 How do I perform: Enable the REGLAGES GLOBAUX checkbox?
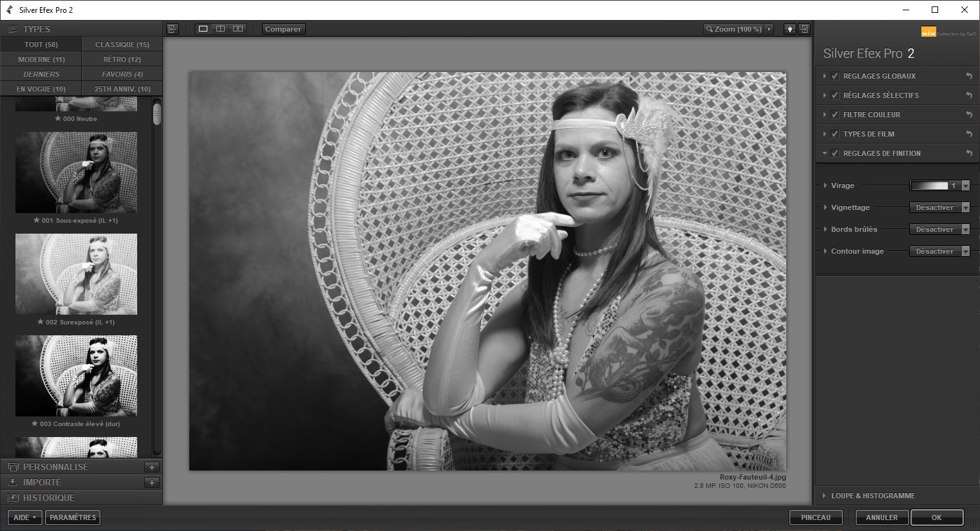pyautogui.click(x=834, y=75)
